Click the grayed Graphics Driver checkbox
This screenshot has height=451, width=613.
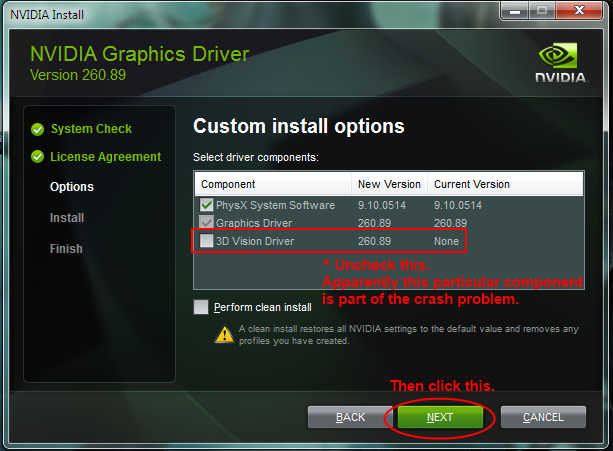point(206,222)
